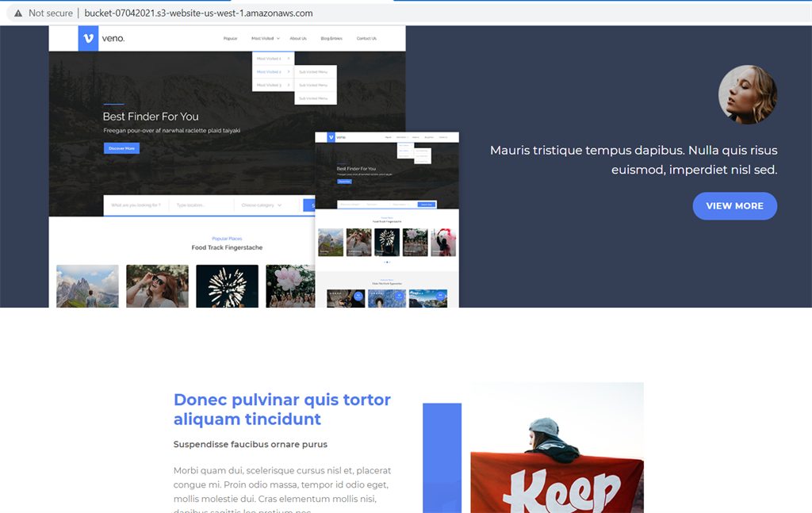Click the laughing woman with sunglasses thumbnail
The height and width of the screenshot is (513, 812).
point(158,286)
